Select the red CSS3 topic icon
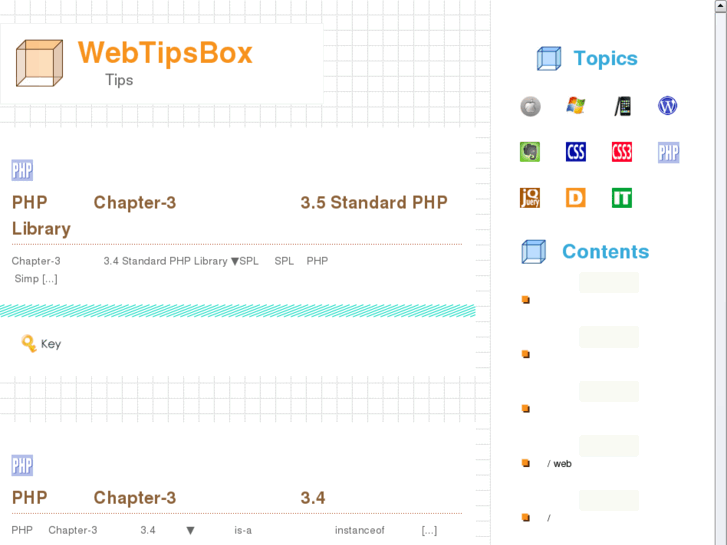This screenshot has width=727, height=545. click(622, 152)
